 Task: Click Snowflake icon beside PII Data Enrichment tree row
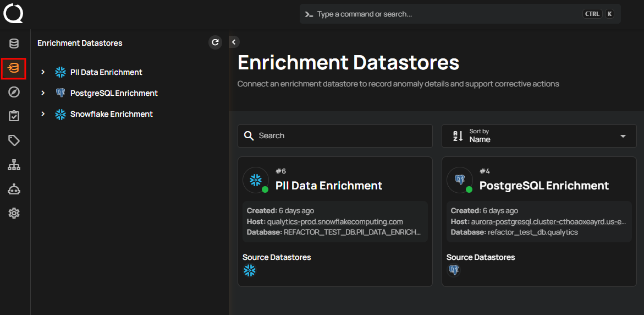click(60, 72)
